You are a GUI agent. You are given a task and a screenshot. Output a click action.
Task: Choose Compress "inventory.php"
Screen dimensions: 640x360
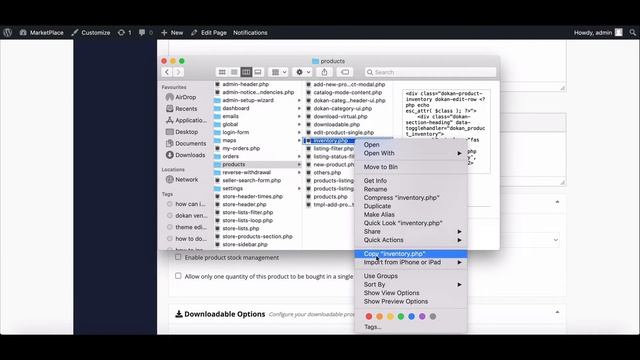(402, 198)
